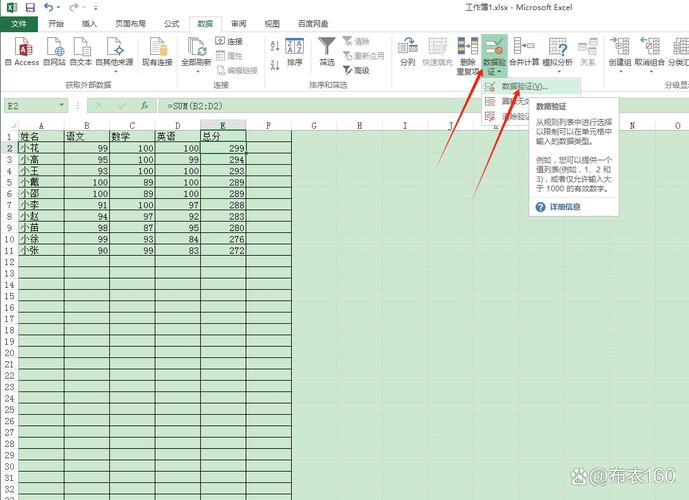
Task: Click the Undo arrow icon
Action: [x=49, y=7]
